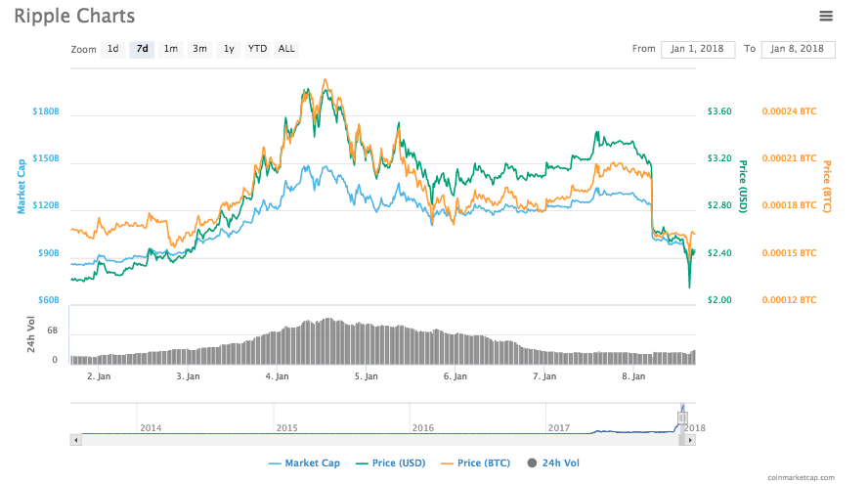Click the '7. Jan' axis label

[544, 376]
